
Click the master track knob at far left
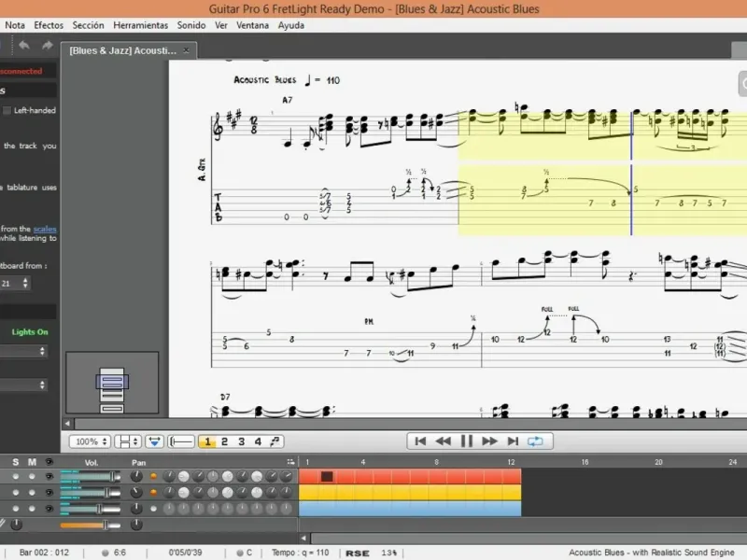click(16, 525)
